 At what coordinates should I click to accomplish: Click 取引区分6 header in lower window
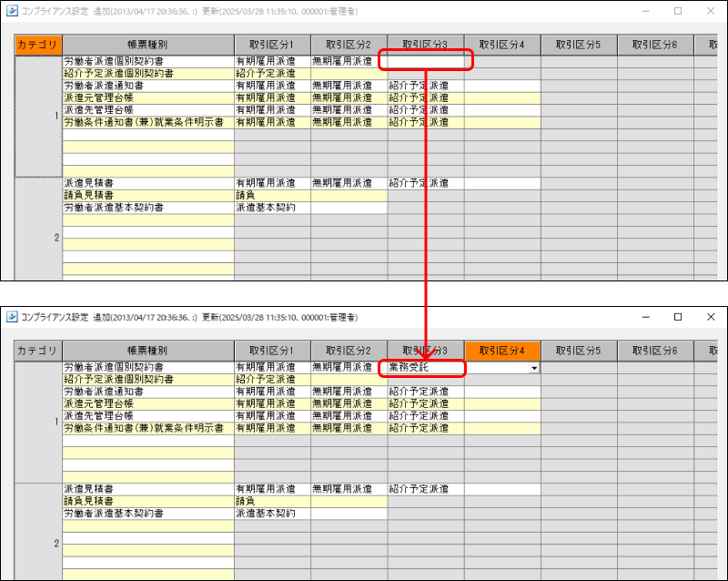click(x=655, y=351)
